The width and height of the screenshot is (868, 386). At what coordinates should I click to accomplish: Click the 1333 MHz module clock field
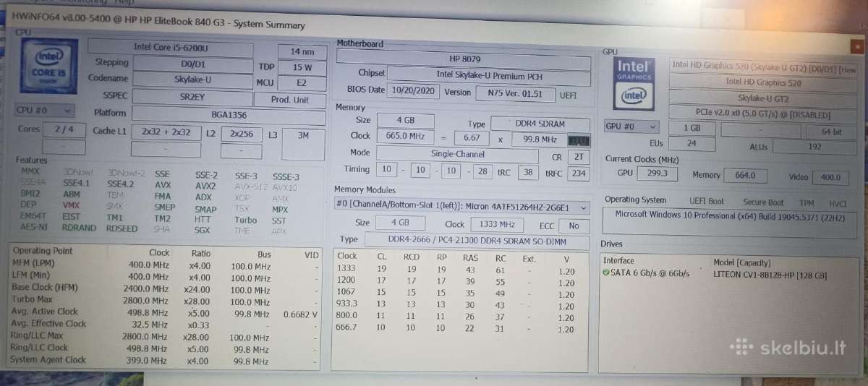coord(498,224)
